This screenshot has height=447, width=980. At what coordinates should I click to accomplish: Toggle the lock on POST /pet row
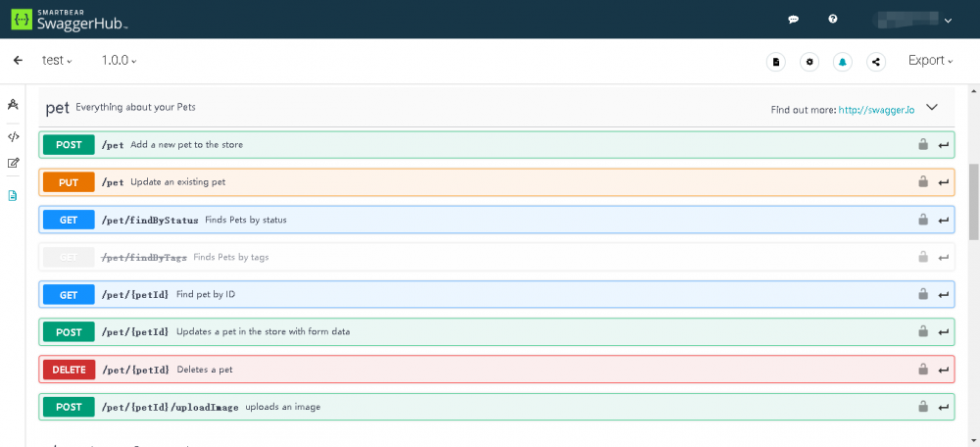pyautogui.click(x=922, y=145)
